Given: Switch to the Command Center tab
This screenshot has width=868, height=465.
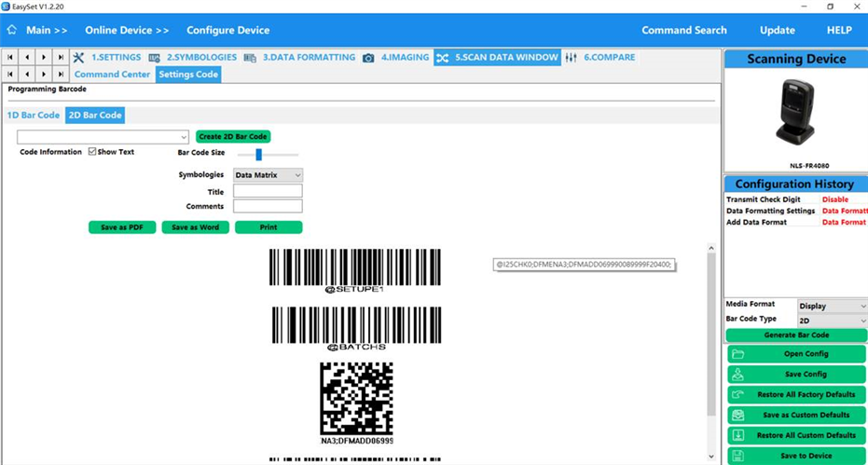Looking at the screenshot, I should click(x=112, y=75).
